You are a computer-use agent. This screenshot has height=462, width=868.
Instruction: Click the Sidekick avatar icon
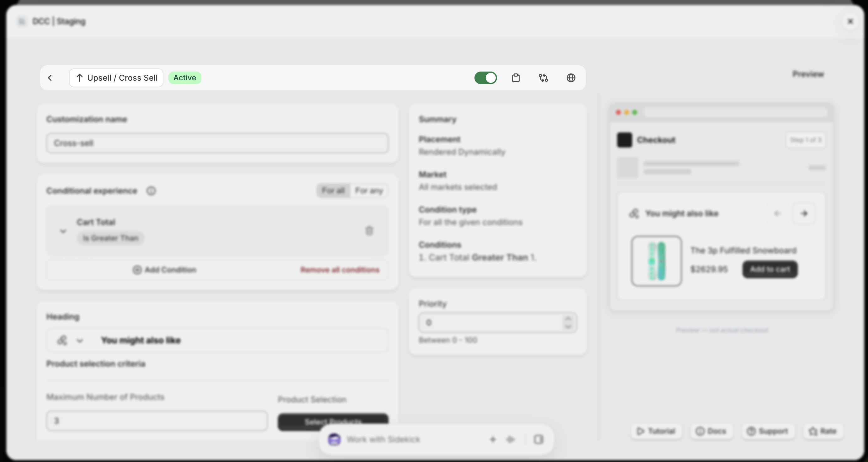tap(334, 439)
